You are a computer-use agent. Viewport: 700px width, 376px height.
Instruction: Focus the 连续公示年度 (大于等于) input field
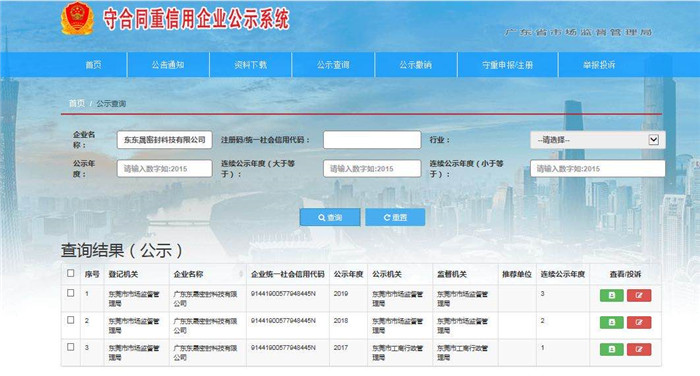coord(372,169)
